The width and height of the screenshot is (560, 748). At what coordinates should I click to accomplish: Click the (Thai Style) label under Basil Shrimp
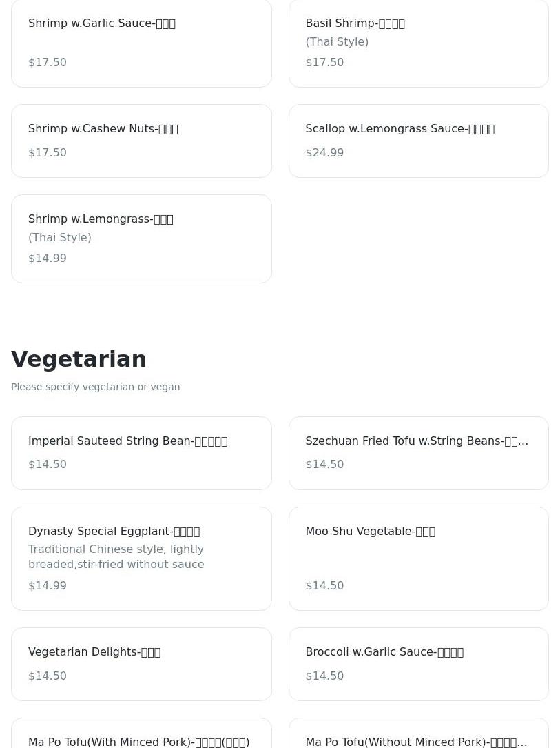tap(337, 42)
